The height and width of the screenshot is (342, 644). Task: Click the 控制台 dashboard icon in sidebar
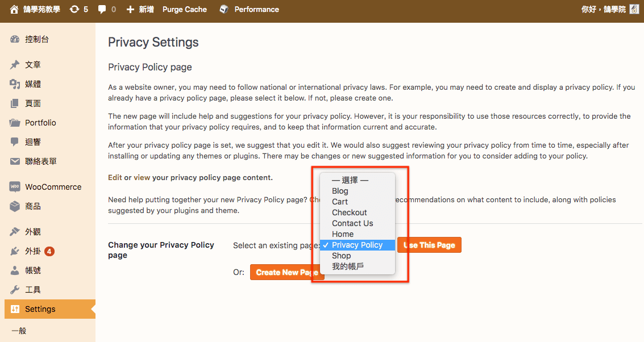tap(15, 39)
